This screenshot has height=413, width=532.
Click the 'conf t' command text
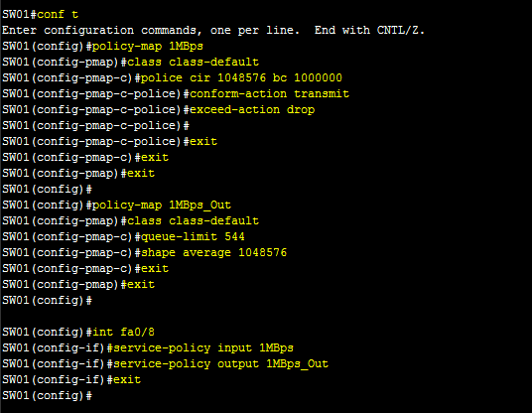58,14
